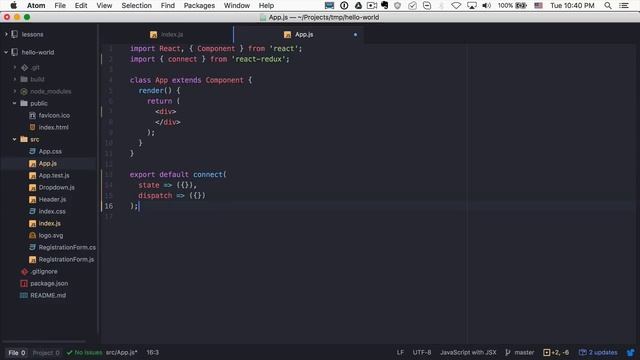Select App.js in the file tree
Screen dimensions: 640x360
[48, 163]
